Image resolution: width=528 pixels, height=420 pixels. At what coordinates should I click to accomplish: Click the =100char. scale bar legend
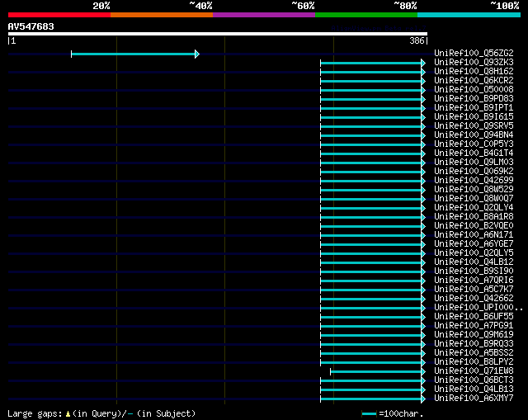393,413
